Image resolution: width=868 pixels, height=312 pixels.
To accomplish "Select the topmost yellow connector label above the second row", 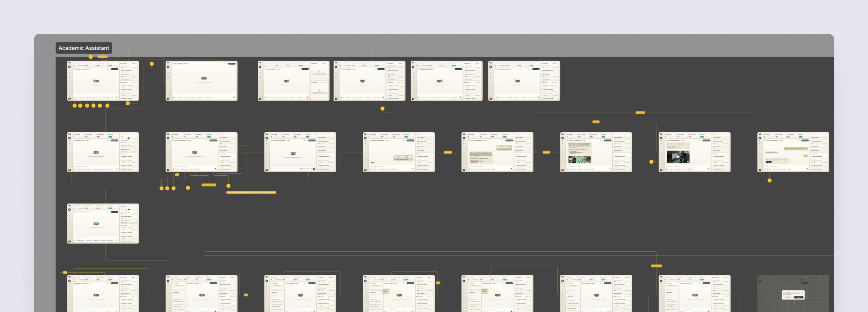I will (640, 113).
